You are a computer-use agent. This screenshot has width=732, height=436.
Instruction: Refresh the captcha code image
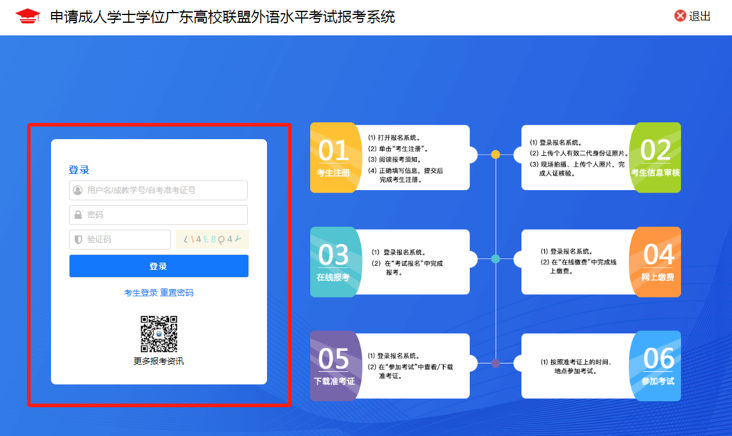pyautogui.click(x=212, y=240)
